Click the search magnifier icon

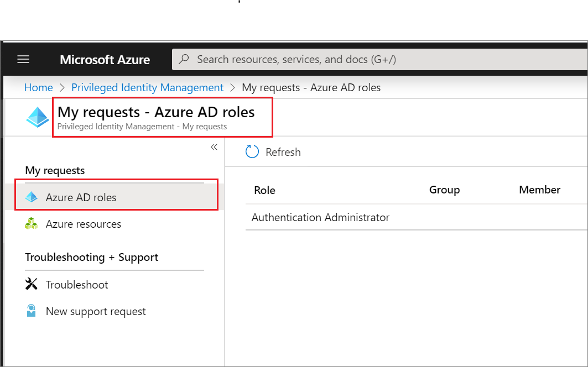click(x=184, y=59)
